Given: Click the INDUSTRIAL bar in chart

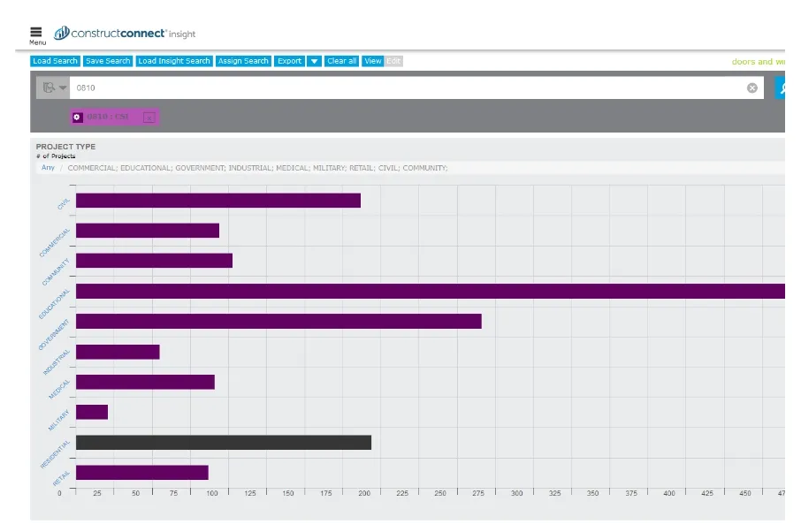Looking at the screenshot, I should point(118,352).
